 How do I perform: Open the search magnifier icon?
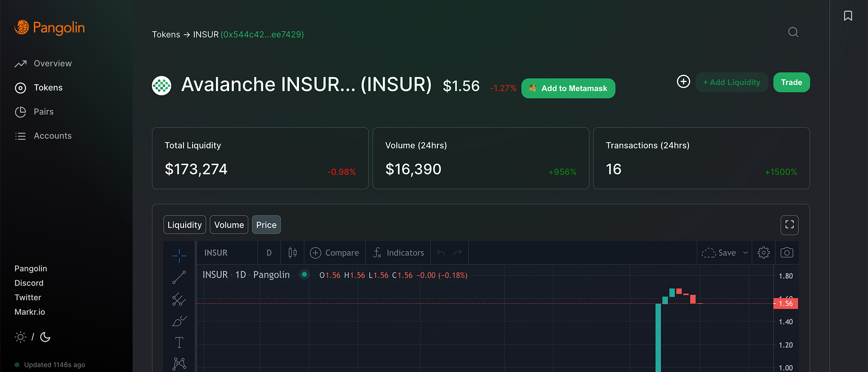793,32
